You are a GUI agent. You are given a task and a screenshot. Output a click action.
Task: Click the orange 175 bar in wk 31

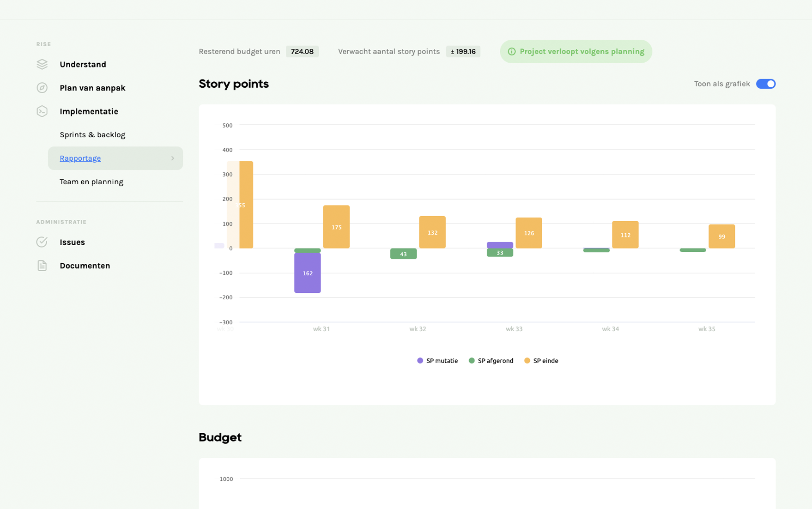click(x=336, y=227)
